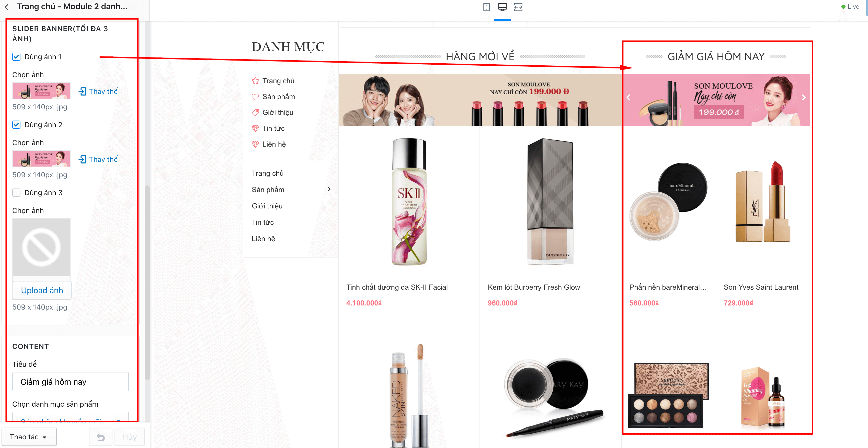Click the Live status indicator
Screen dimensions: 868x448
pyautogui.click(x=850, y=6)
